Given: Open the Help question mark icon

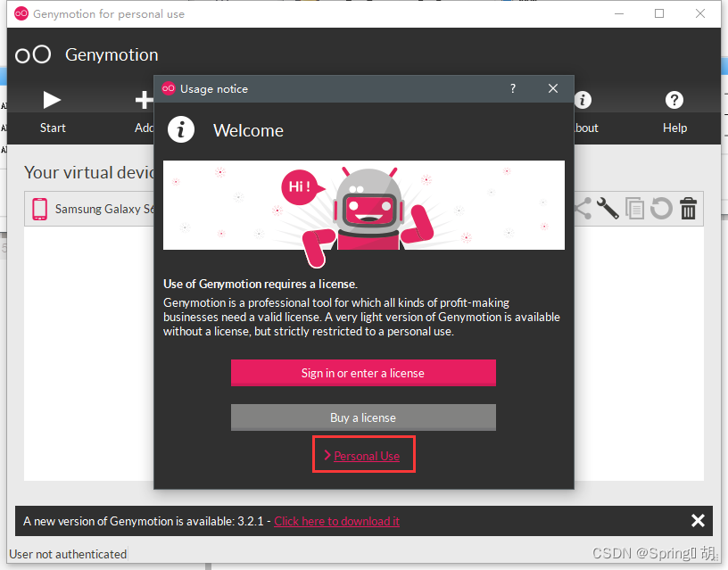Looking at the screenshot, I should click(x=674, y=100).
